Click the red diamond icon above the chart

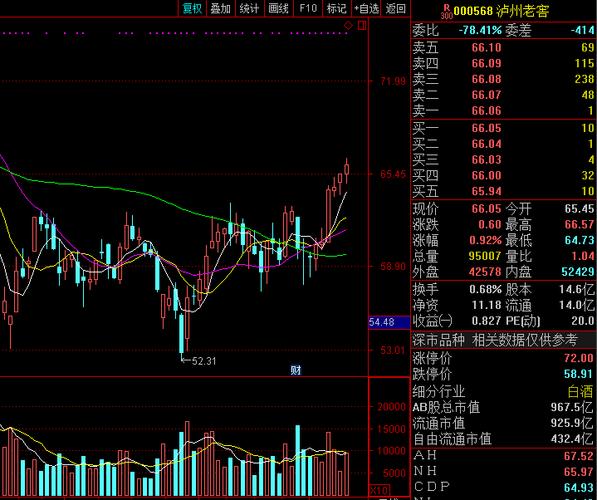pyautogui.click(x=348, y=26)
